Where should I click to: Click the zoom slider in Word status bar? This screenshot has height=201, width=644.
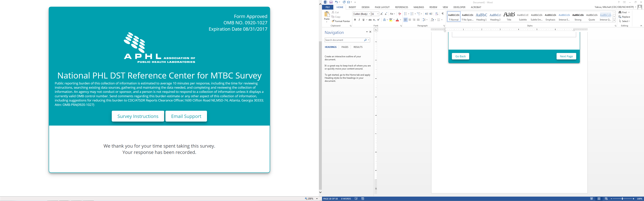point(622,199)
